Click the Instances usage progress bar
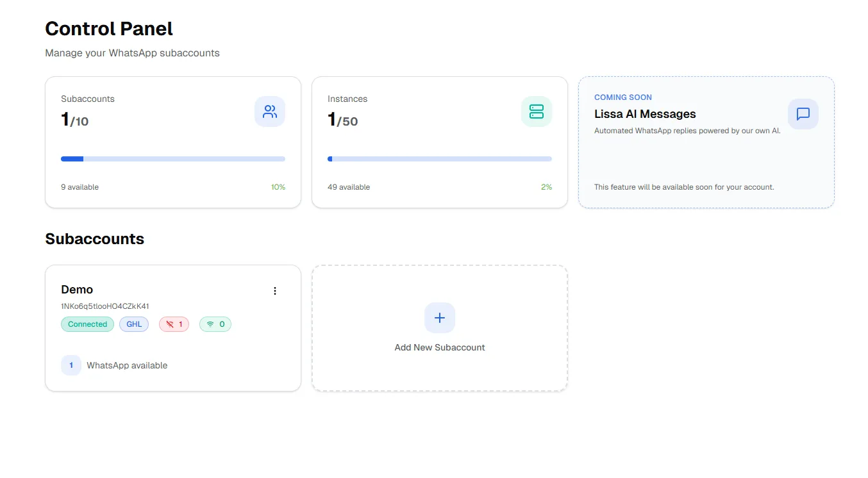The width and height of the screenshot is (868, 478). point(440,159)
